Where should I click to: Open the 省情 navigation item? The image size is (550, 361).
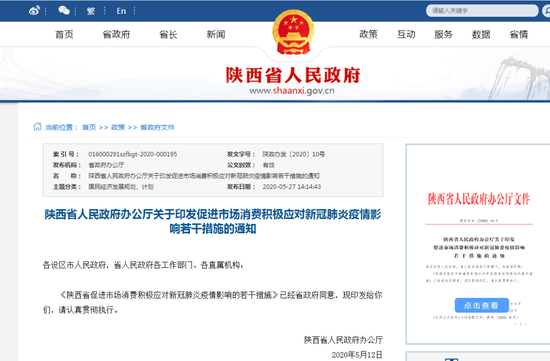coord(518,34)
